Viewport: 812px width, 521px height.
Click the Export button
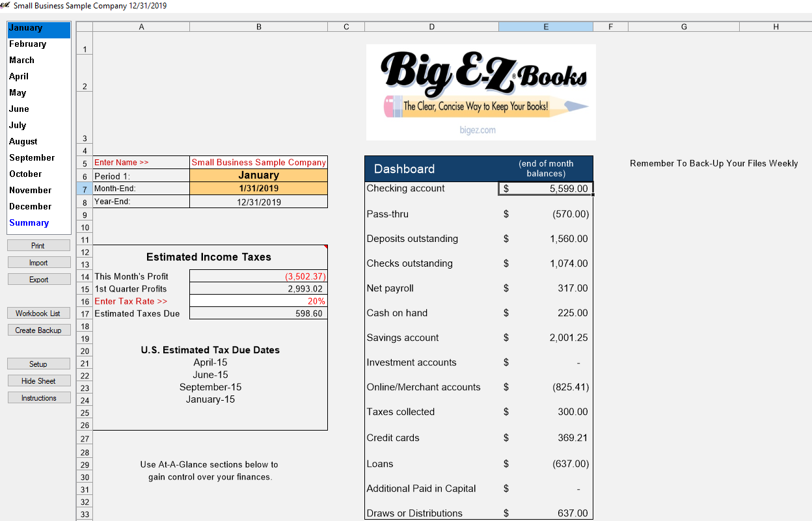point(38,280)
